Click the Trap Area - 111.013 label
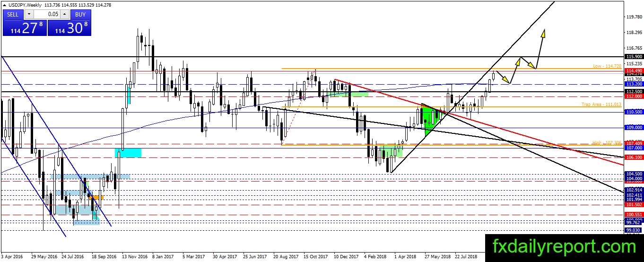The width and height of the screenshot is (644, 262). point(601,104)
